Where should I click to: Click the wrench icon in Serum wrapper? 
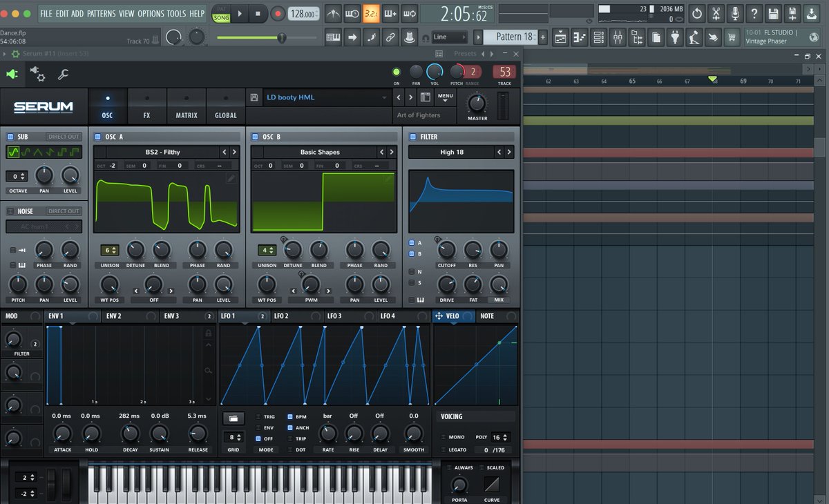point(63,74)
